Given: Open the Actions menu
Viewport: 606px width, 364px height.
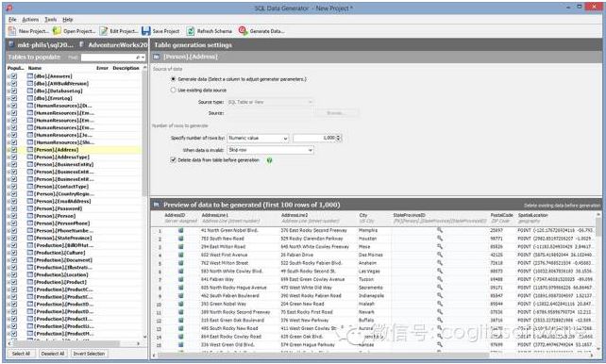Looking at the screenshot, I should pos(30,19).
